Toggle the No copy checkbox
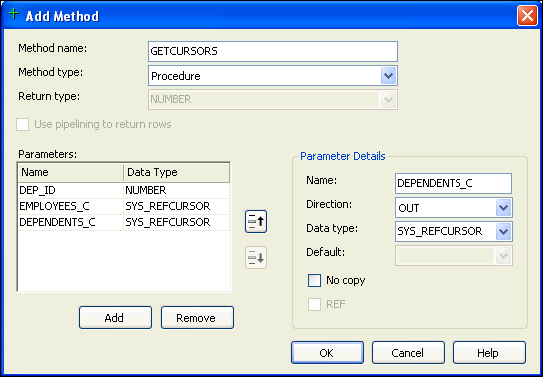Image resolution: width=543 pixels, height=377 pixels. [x=314, y=280]
